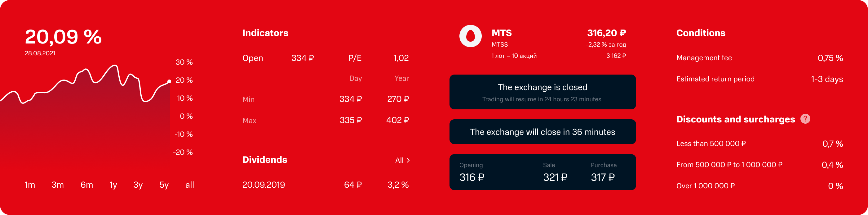Expand all dividends via the chevron arrow
This screenshot has width=868, height=215.
408,160
